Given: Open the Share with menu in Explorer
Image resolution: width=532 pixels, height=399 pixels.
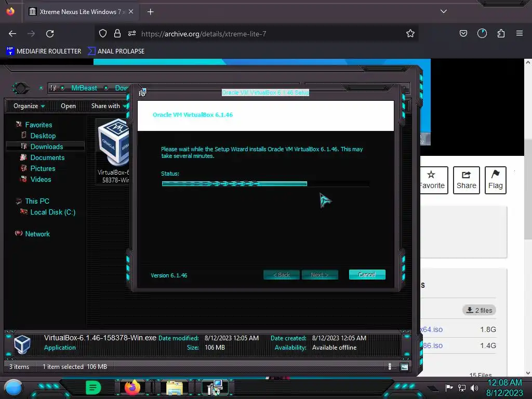Looking at the screenshot, I should click(109, 106).
